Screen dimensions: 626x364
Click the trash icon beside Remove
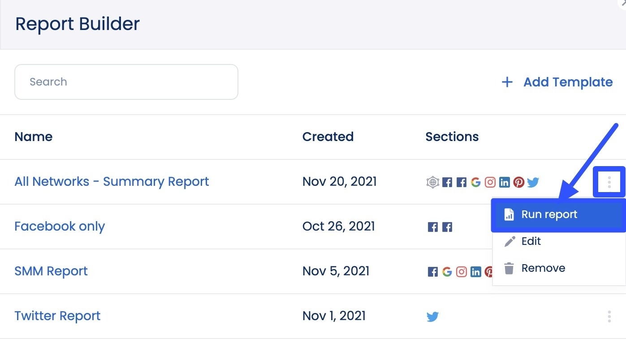[509, 268]
